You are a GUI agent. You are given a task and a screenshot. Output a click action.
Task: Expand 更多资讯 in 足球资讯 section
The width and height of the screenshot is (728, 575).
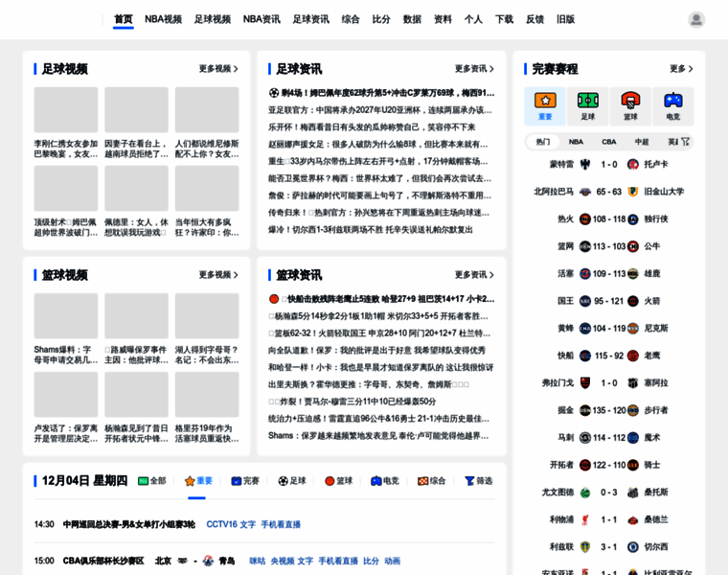pyautogui.click(x=474, y=69)
